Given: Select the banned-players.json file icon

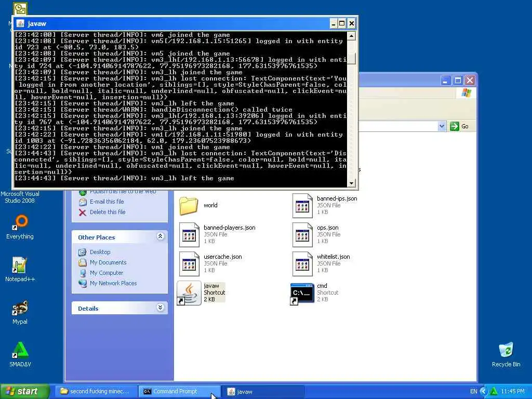Looking at the screenshot, I should coord(189,235).
